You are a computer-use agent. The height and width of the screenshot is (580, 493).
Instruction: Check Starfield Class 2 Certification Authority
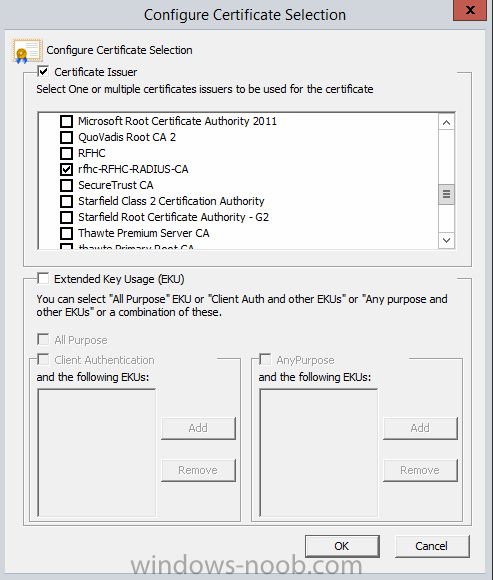click(67, 201)
